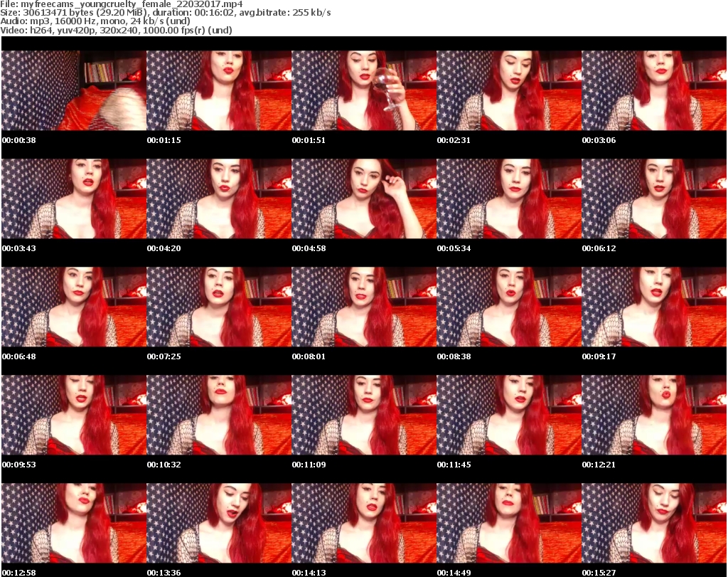Image resolution: width=728 pixels, height=577 pixels.
Task: Click the 00:12:21 timestamp label
Action: (x=599, y=465)
